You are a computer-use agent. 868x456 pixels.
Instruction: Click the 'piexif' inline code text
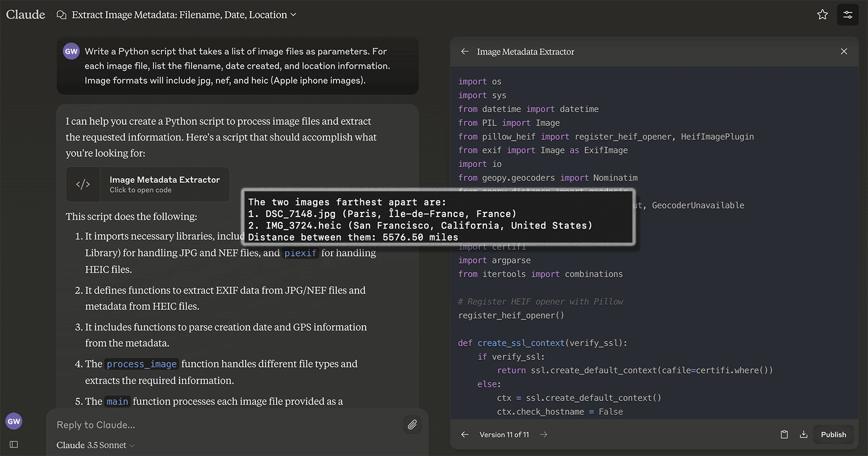pyautogui.click(x=301, y=253)
